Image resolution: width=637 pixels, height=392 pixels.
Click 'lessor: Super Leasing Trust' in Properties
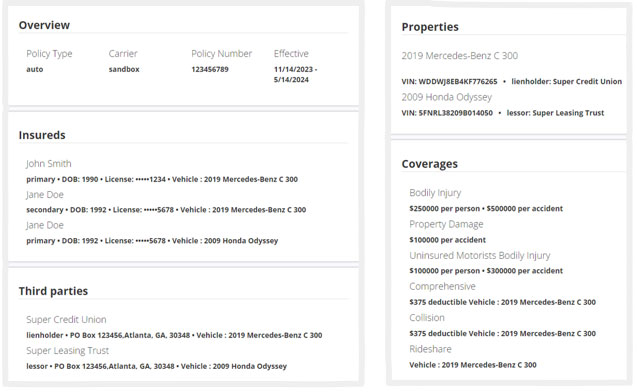click(555, 113)
